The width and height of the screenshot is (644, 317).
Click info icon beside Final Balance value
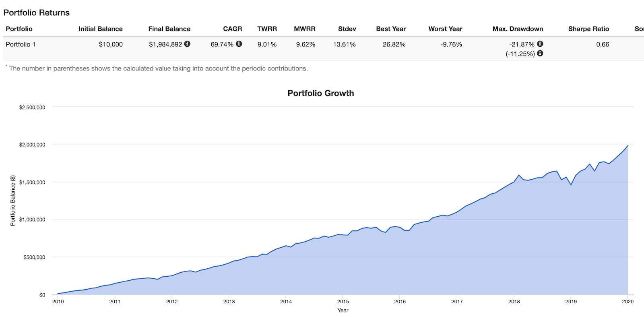coord(187,44)
